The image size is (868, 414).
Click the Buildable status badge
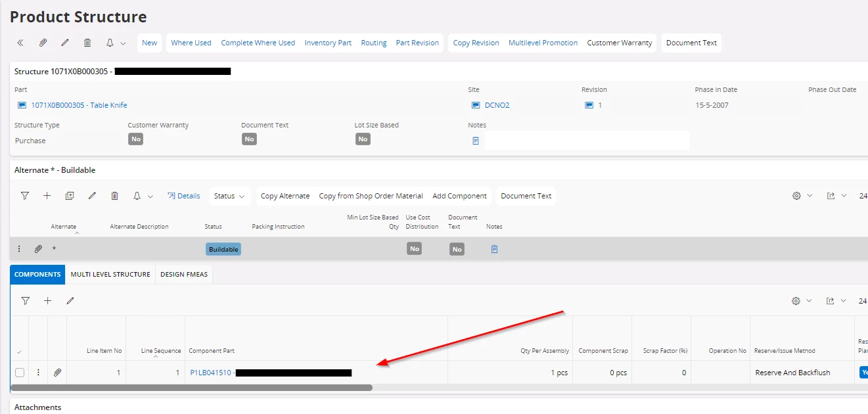(x=223, y=249)
